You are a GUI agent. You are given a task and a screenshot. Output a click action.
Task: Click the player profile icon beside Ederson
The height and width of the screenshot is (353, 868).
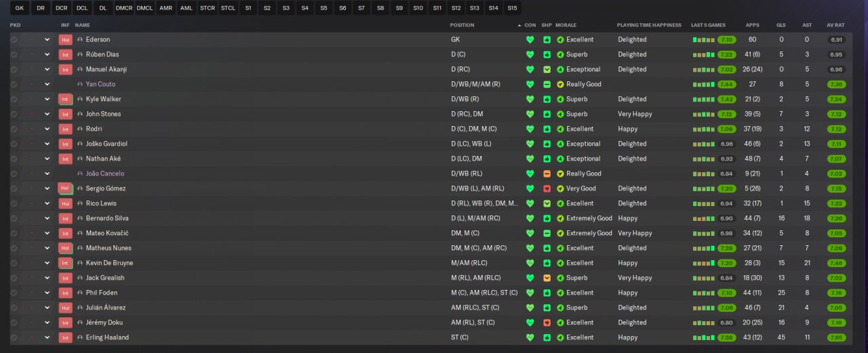[80, 39]
